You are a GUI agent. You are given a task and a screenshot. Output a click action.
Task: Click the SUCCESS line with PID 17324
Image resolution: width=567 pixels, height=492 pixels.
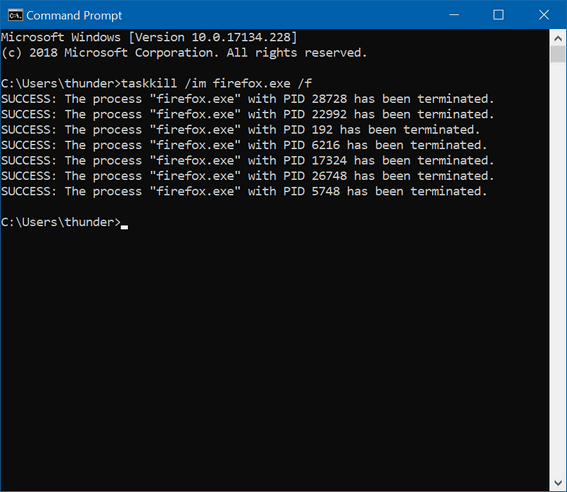(247, 161)
